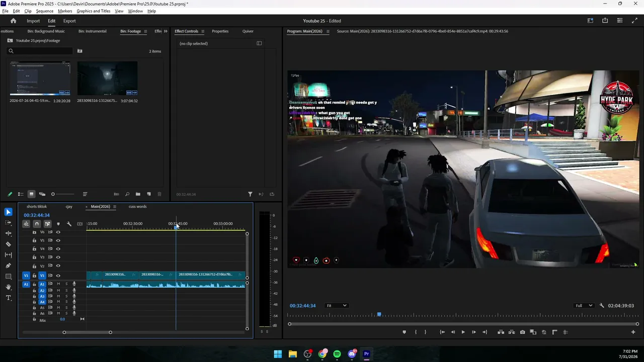The height and width of the screenshot is (362, 644).
Task: Toggle closed captions track button
Action: (x=79, y=224)
